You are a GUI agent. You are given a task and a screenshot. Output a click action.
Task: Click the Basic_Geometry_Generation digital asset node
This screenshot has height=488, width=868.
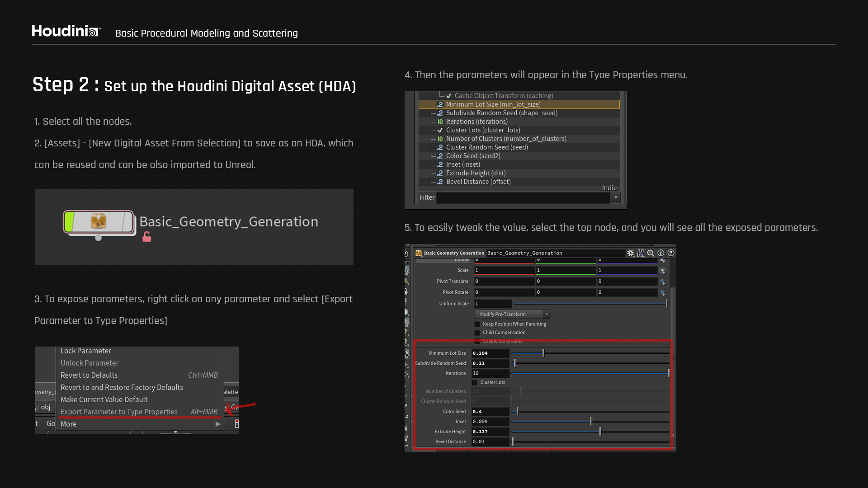pyautogui.click(x=99, y=222)
